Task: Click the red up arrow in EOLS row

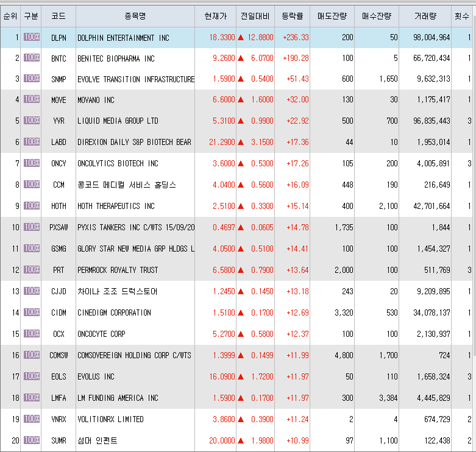Action: (241, 376)
